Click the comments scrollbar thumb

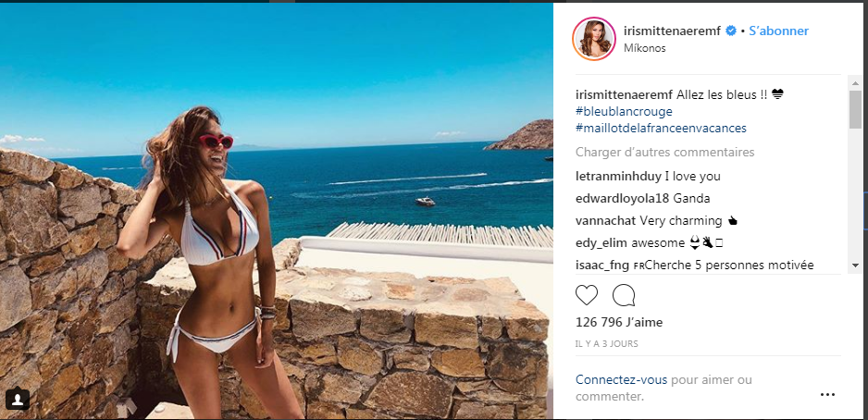[855, 109]
